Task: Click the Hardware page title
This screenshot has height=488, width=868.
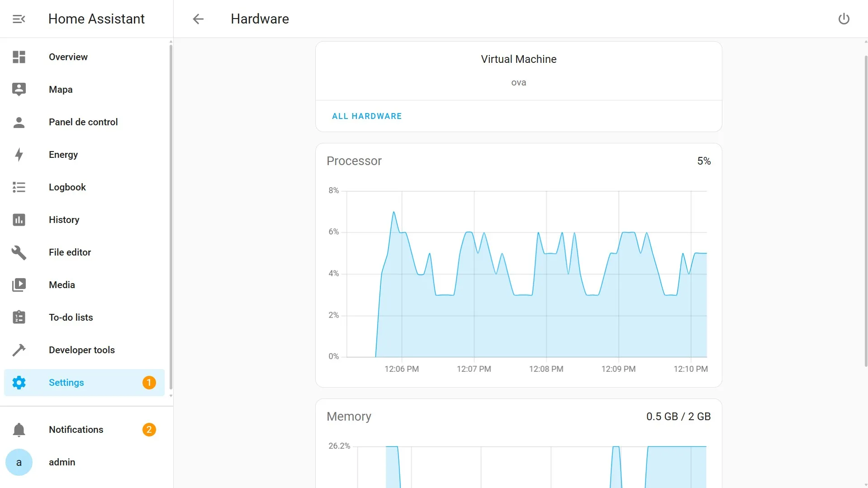Action: coord(260,19)
